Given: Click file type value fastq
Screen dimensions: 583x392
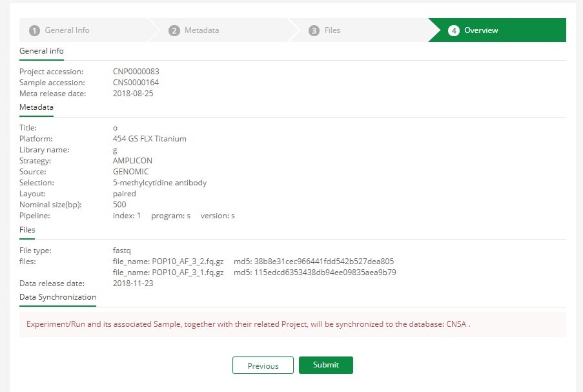Looking at the screenshot, I should tap(121, 251).
